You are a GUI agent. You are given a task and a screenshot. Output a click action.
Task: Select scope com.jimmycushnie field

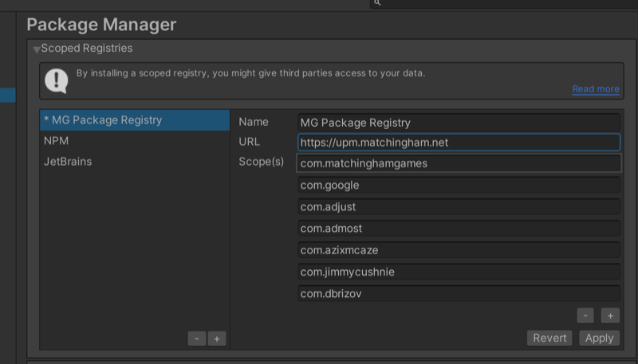coord(459,272)
